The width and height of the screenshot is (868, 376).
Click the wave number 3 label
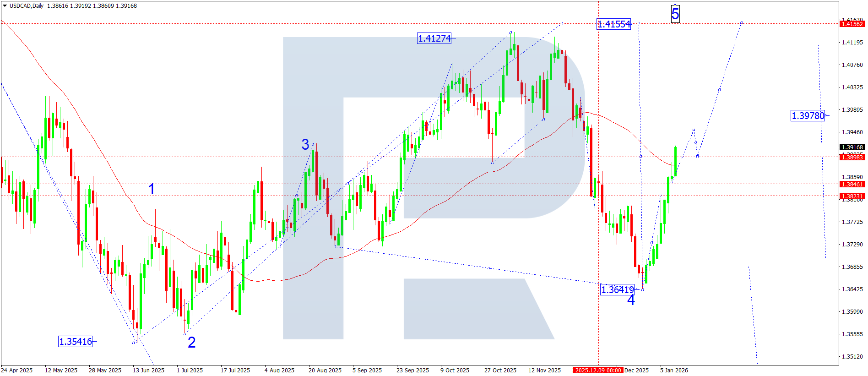[305, 145]
